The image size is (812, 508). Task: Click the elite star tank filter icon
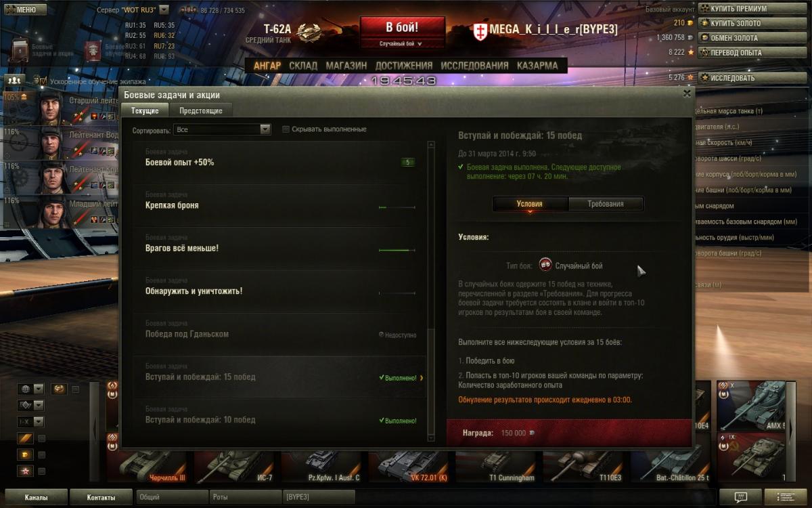point(25,471)
